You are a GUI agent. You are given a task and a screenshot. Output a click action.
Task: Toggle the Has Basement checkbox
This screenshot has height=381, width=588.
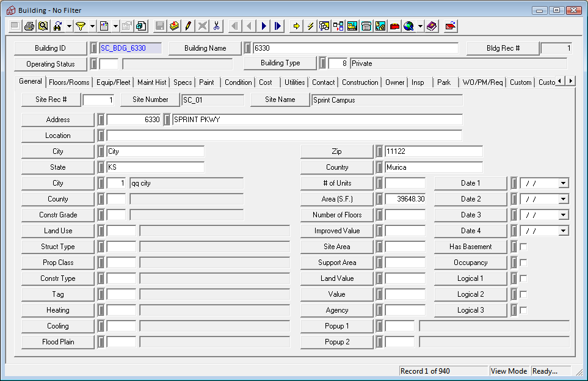[x=523, y=247]
